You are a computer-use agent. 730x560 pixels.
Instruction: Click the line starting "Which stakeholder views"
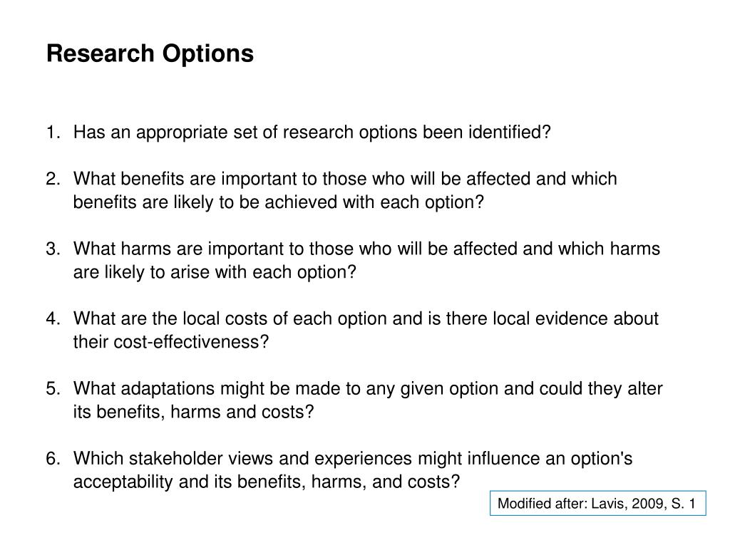pos(353,459)
